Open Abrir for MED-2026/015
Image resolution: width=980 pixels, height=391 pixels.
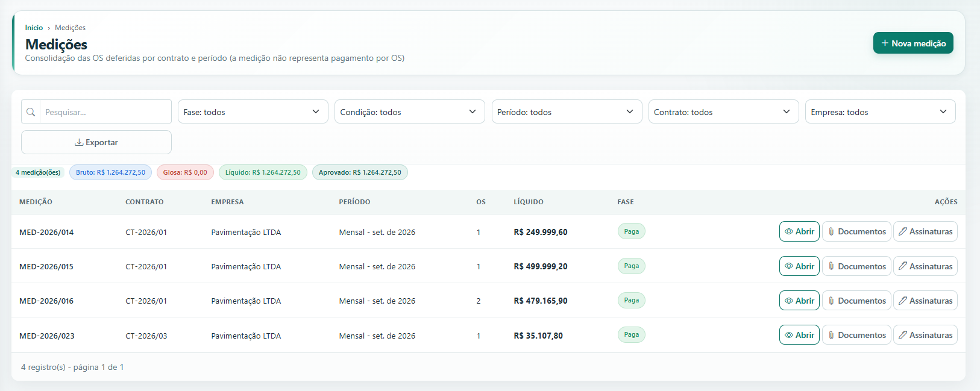pyautogui.click(x=799, y=266)
